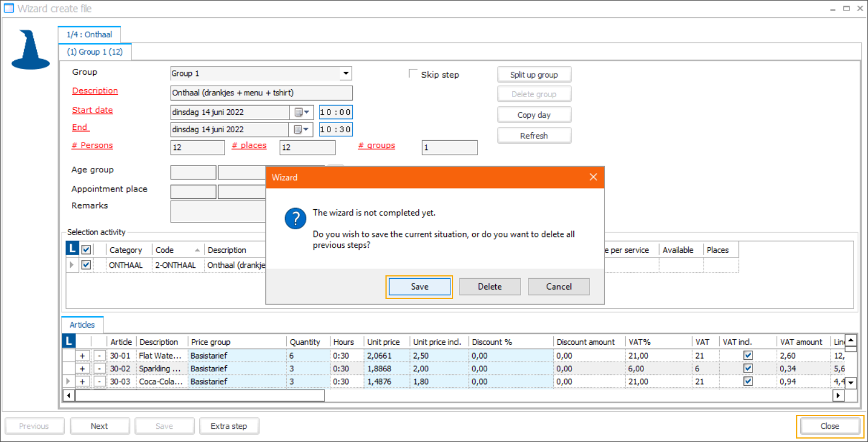The height and width of the screenshot is (442, 868).
Task: Uncheck the ONTHAAL activity row checkbox
Action: pyautogui.click(x=86, y=265)
